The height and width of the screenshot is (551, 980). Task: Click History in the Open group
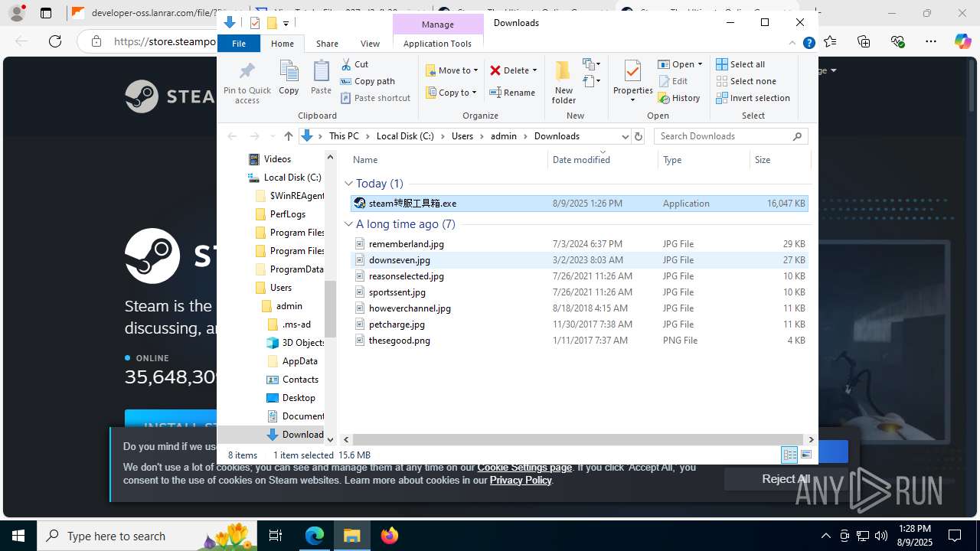[679, 98]
